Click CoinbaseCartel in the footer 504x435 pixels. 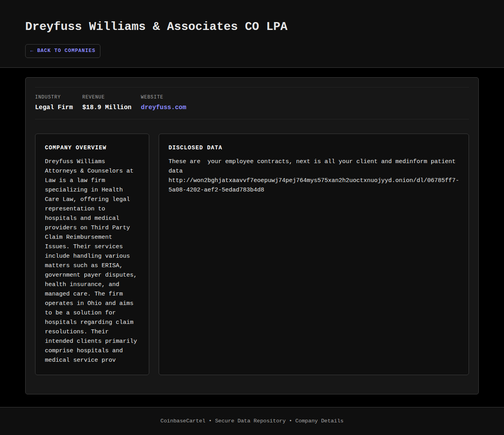(x=183, y=421)
